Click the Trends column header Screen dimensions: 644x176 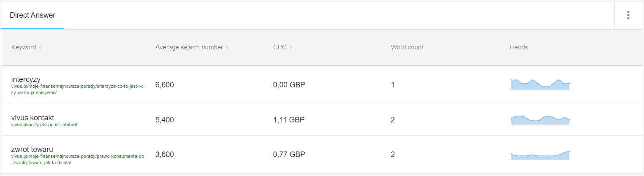519,47
